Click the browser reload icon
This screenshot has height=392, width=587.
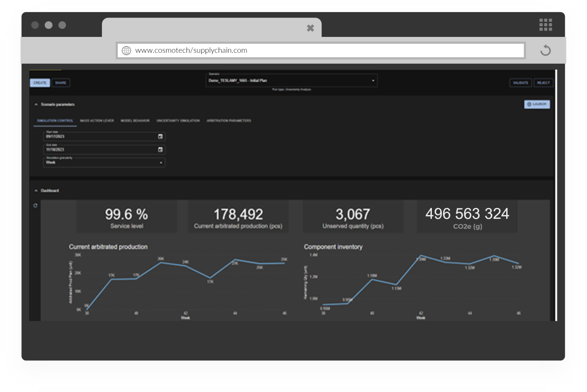click(545, 51)
